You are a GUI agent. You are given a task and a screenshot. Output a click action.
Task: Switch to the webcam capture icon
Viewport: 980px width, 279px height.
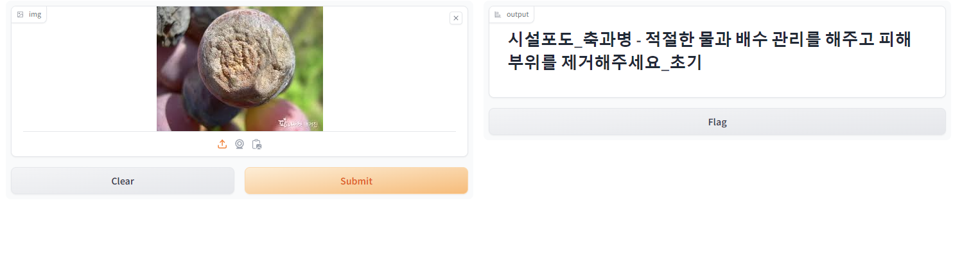[240, 144]
